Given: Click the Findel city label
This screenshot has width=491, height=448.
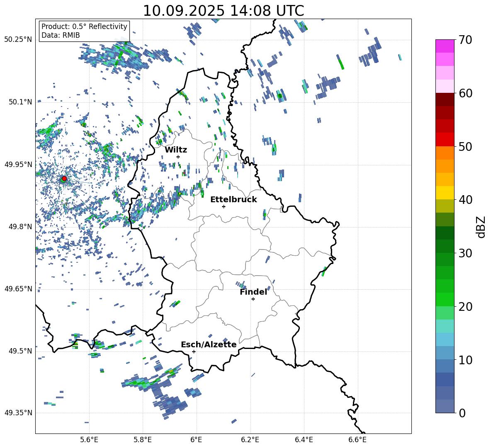Looking at the screenshot, I should [x=253, y=292].
